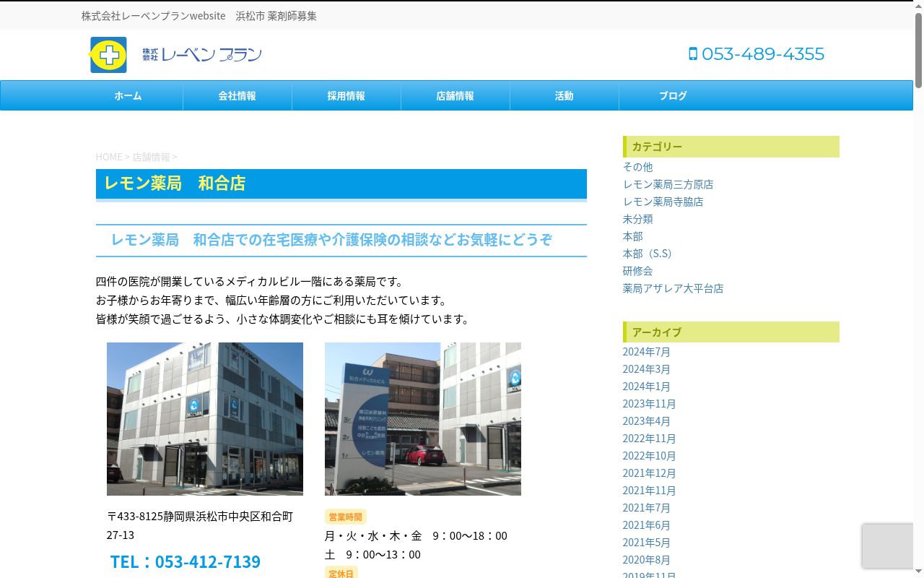The width and height of the screenshot is (924, 578).
Task: Click the HOME breadcrumb link
Action: click(x=109, y=157)
